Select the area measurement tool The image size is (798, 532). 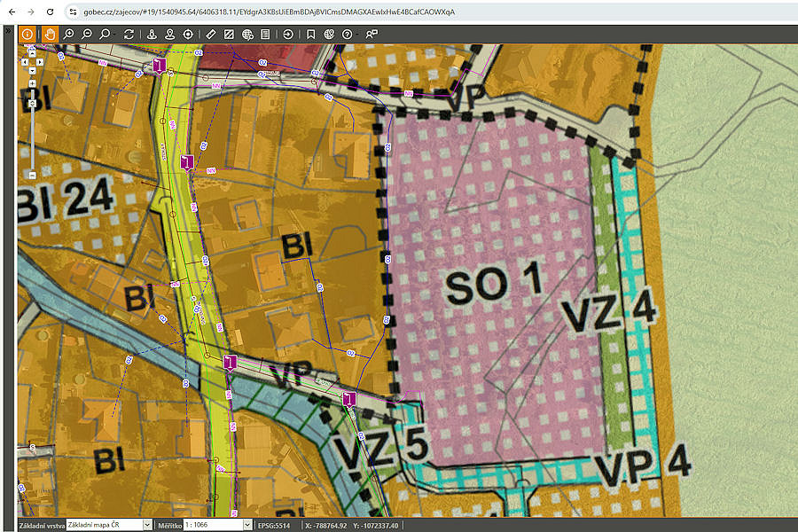point(229,34)
